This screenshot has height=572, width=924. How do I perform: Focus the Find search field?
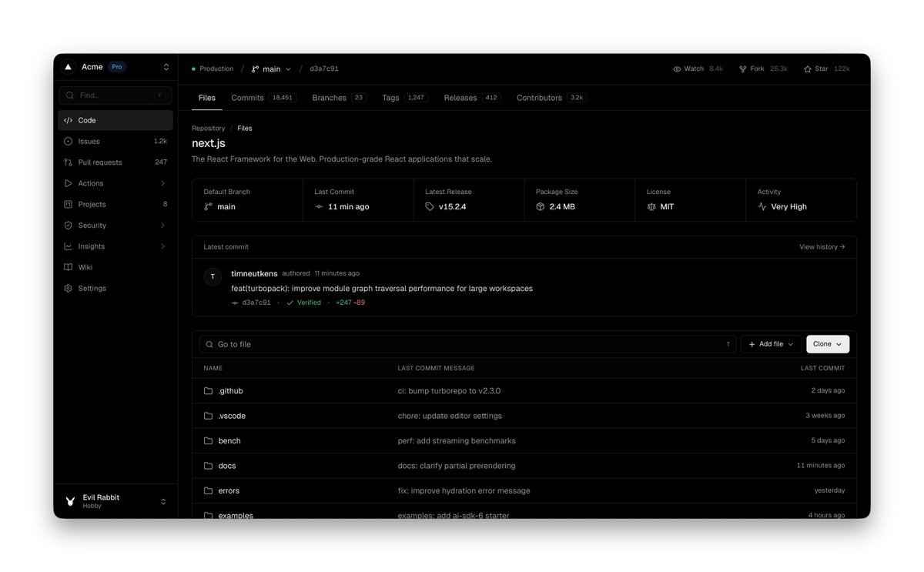tap(115, 95)
